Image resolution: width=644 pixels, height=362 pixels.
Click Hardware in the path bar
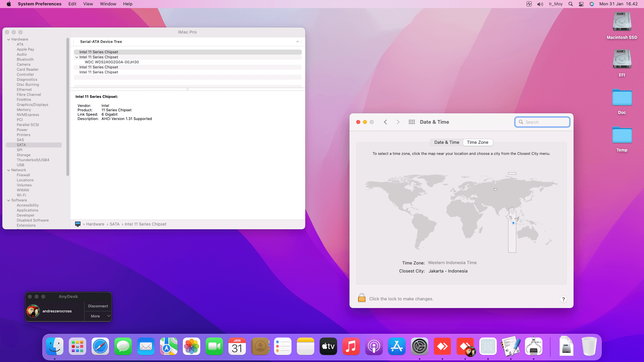[95, 224]
